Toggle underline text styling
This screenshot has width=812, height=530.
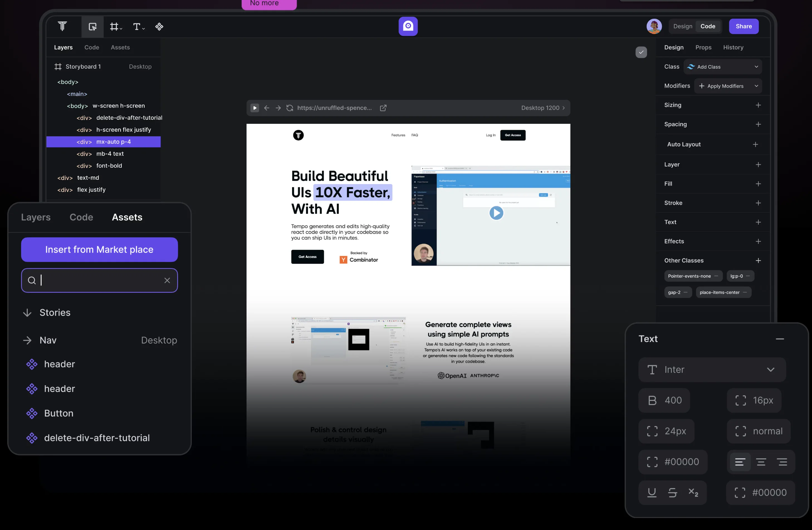point(652,492)
